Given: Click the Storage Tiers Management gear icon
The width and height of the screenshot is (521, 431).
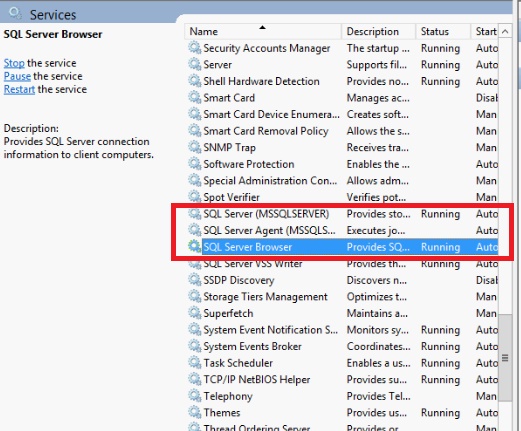Looking at the screenshot, I should (195, 296).
